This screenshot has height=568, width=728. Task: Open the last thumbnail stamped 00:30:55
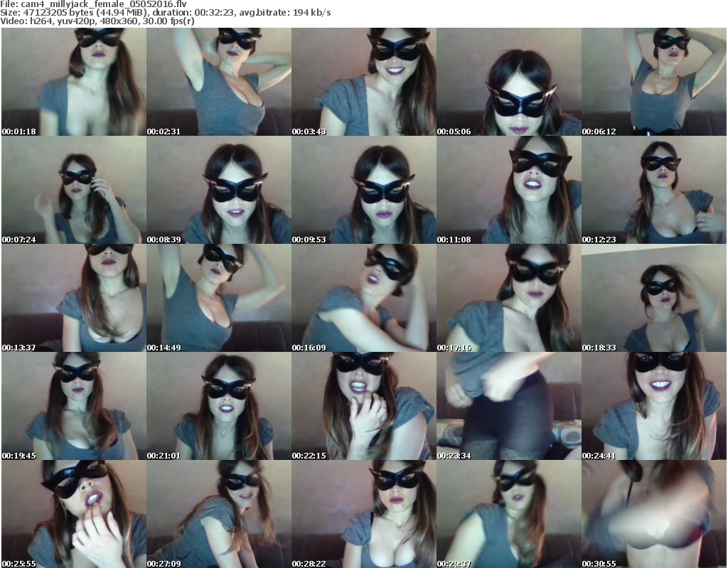coord(654,514)
